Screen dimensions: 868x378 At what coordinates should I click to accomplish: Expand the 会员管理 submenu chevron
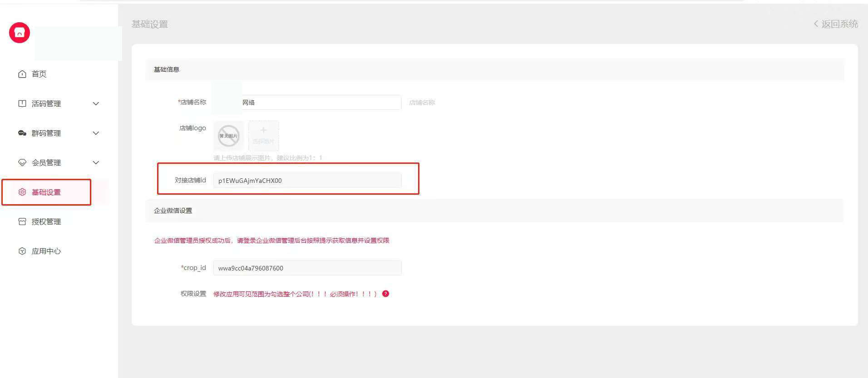(x=96, y=162)
